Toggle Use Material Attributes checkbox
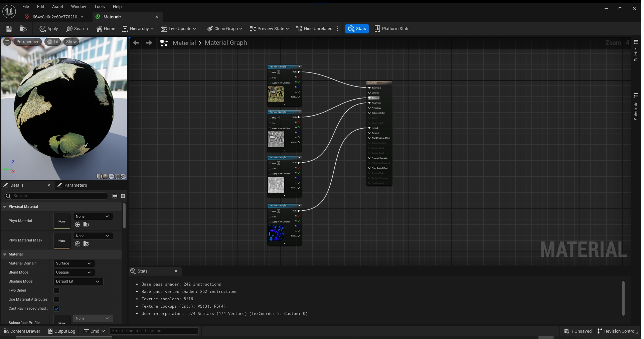 coord(56,300)
